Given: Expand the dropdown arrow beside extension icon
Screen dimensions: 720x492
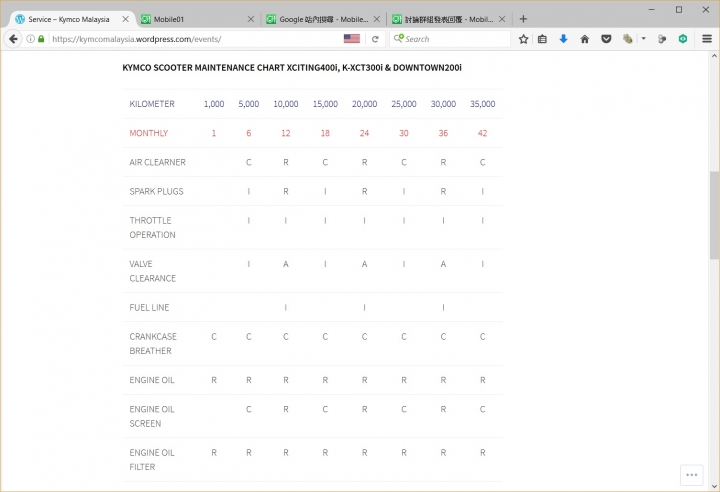Looking at the screenshot, I should (x=643, y=39).
